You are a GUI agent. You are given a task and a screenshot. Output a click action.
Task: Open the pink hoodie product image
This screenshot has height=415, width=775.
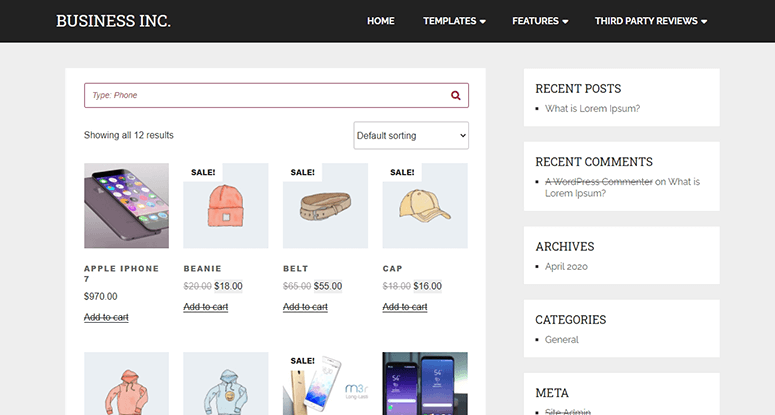(x=127, y=383)
